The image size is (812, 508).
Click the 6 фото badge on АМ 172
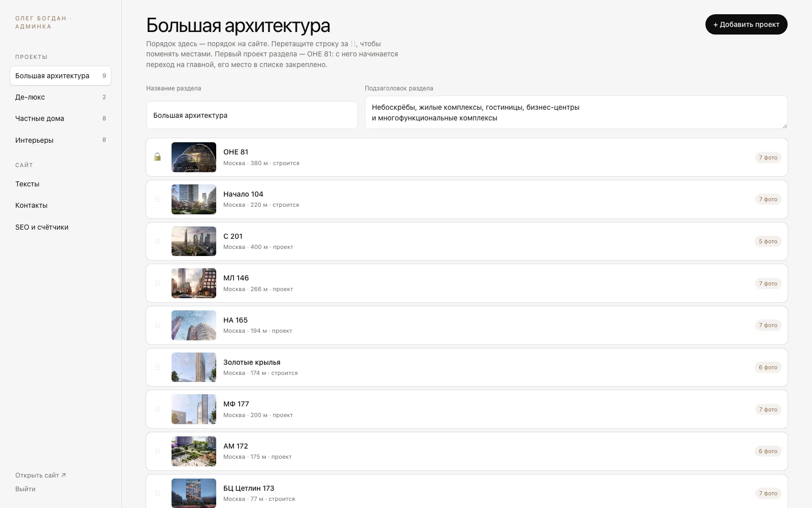(x=768, y=451)
